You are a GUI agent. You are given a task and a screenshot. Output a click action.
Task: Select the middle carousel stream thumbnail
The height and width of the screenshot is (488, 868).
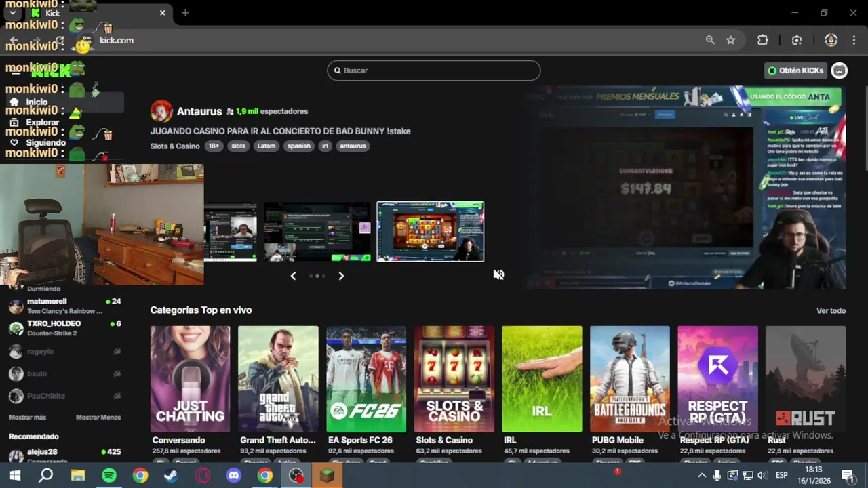coord(317,231)
